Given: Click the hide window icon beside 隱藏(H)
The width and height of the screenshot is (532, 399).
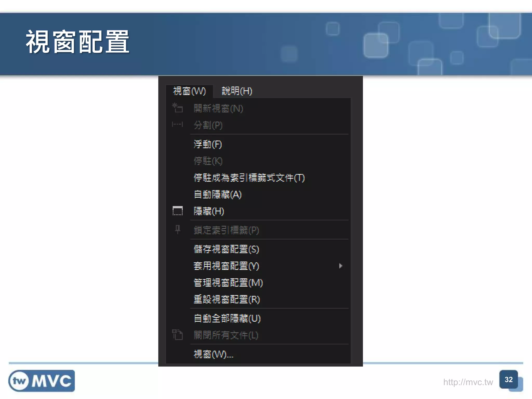Looking at the screenshot, I should coord(178,211).
